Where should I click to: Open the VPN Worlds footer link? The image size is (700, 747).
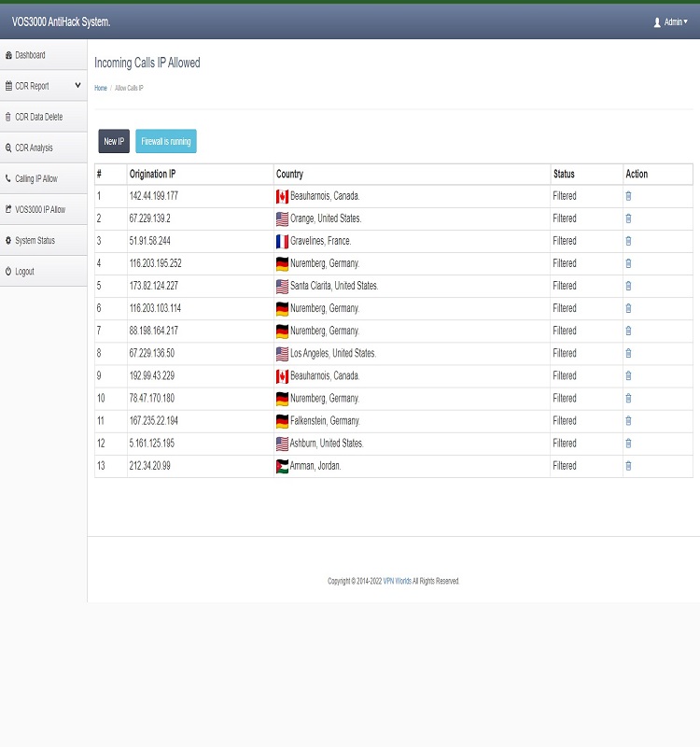(x=397, y=581)
